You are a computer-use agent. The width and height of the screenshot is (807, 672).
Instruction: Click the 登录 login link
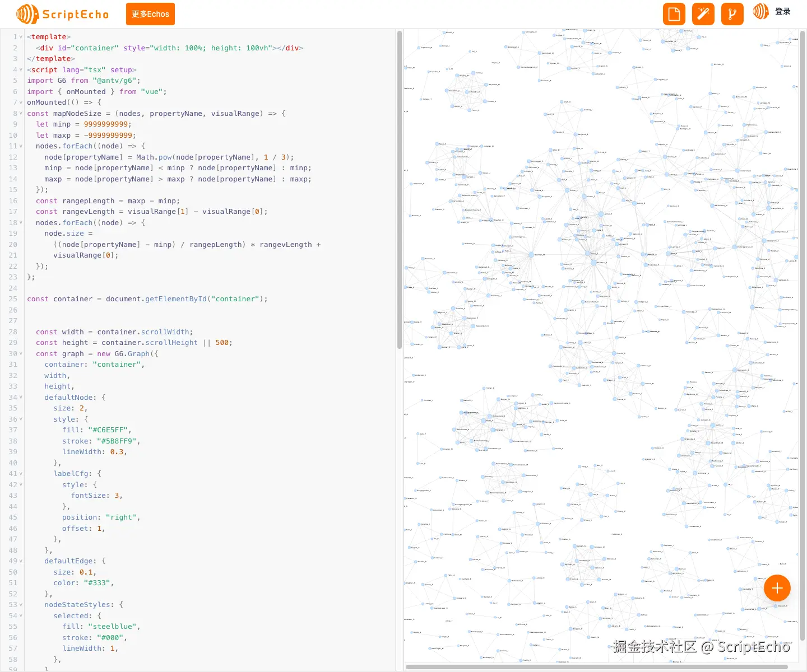[783, 11]
